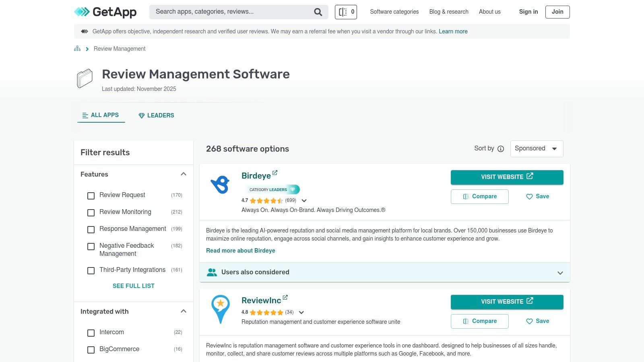Open ReviewInc external link icon

285,297
